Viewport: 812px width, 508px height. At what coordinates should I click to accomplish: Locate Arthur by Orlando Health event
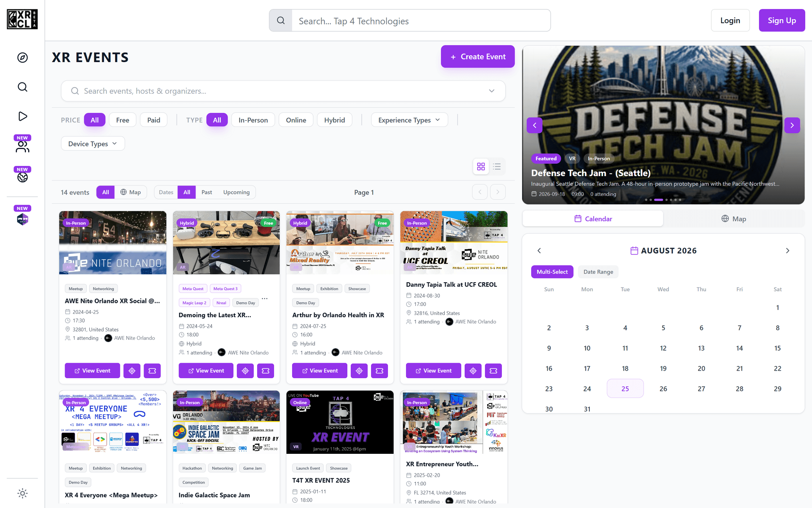click(359, 371)
